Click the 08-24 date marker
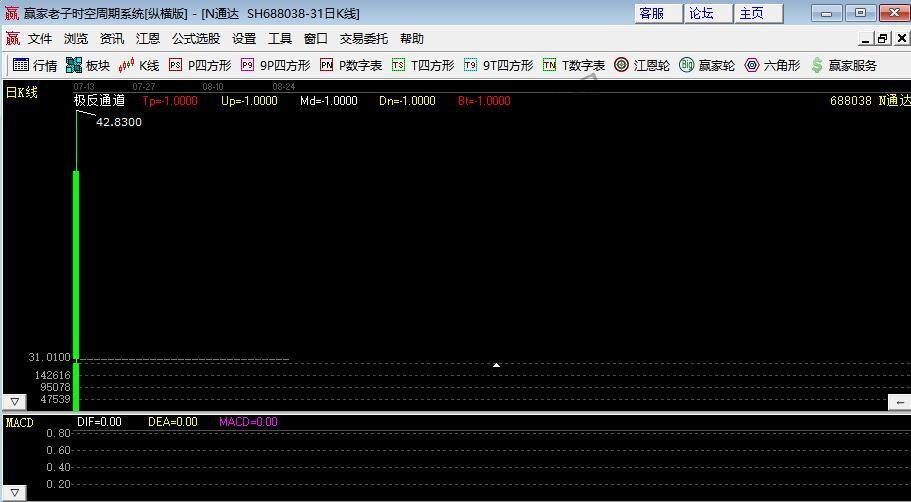Viewport: 911px width, 502px height. pos(284,87)
